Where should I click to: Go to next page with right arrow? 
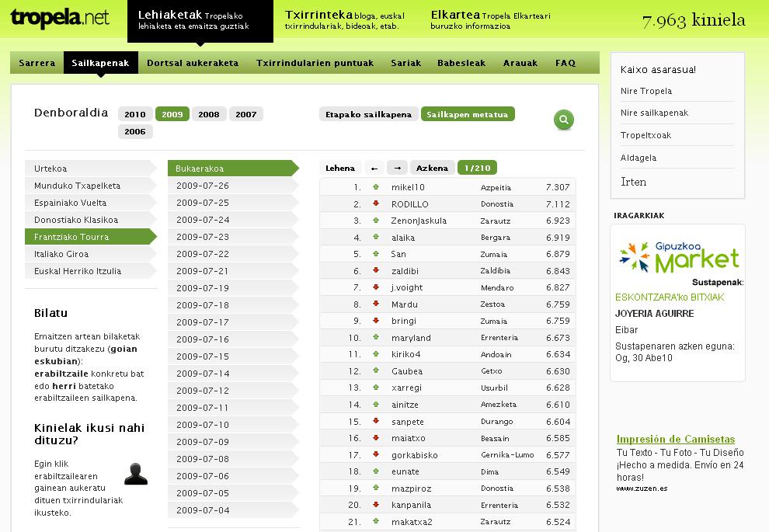397,168
